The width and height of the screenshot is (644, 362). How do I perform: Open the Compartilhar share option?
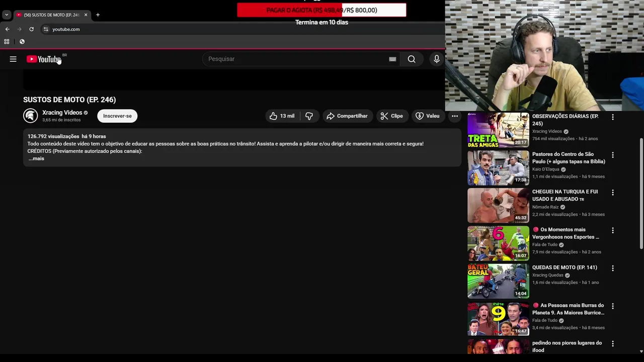click(x=348, y=116)
